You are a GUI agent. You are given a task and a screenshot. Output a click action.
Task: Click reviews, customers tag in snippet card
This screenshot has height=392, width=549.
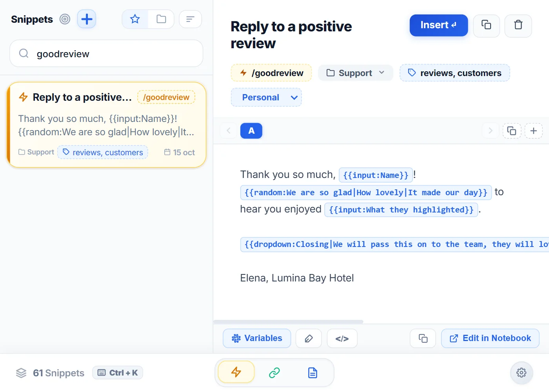(103, 152)
